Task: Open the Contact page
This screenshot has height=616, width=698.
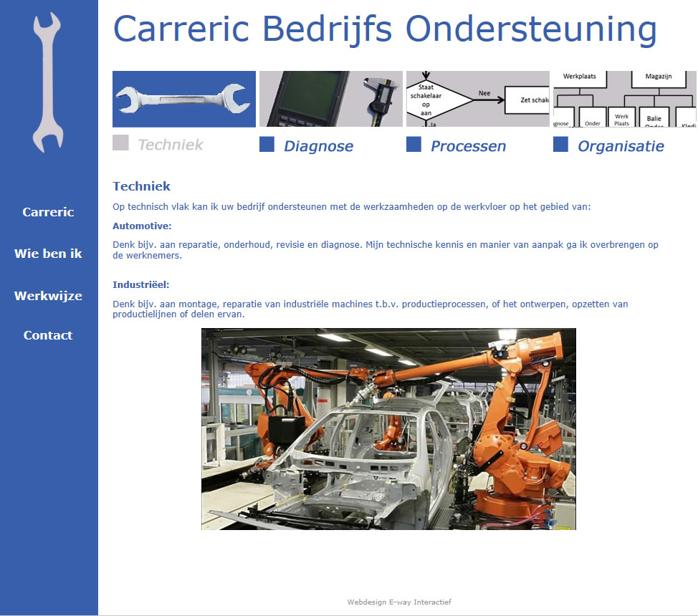Action: tap(48, 335)
